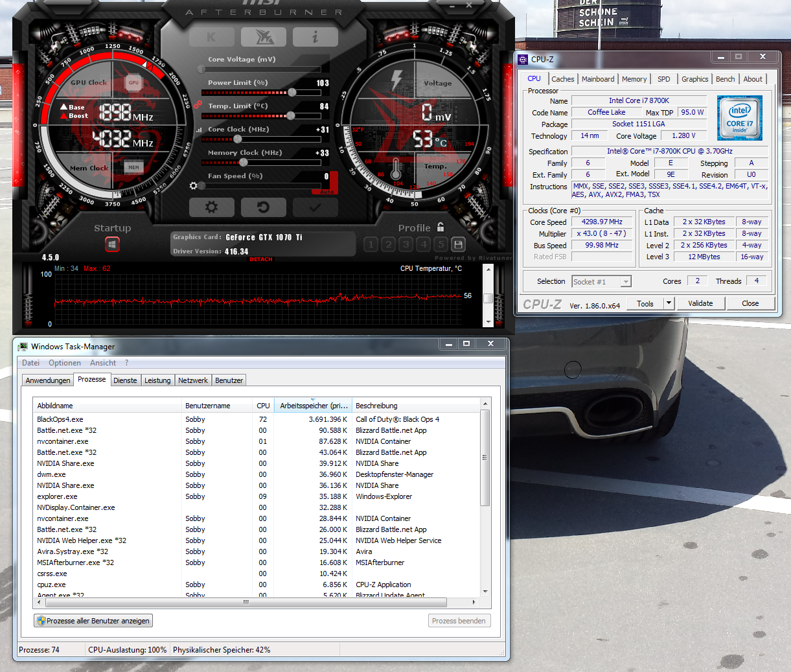Open the Ansicht menu in Task-Manager
Viewport: 791px width, 672px height.
pyautogui.click(x=103, y=363)
